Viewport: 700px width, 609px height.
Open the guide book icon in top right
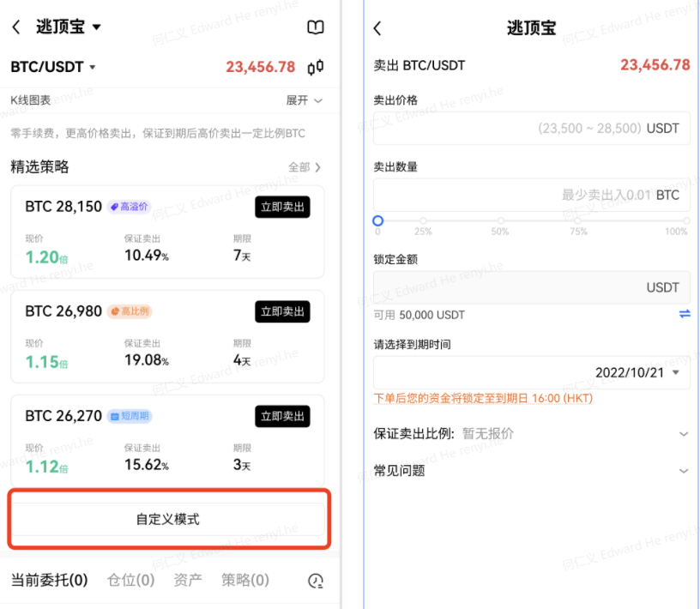[x=315, y=27]
